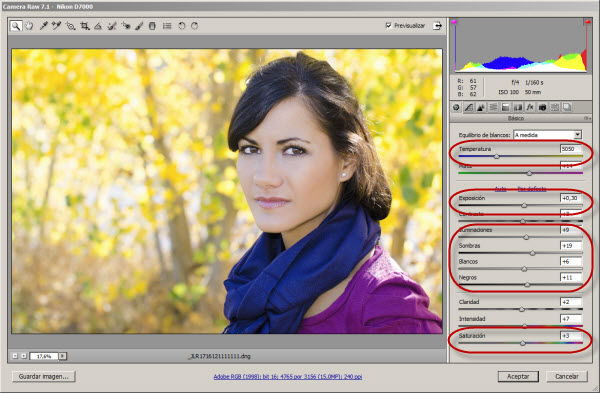600x393 pixels.
Task: Select the Crop tool
Action: point(85,26)
